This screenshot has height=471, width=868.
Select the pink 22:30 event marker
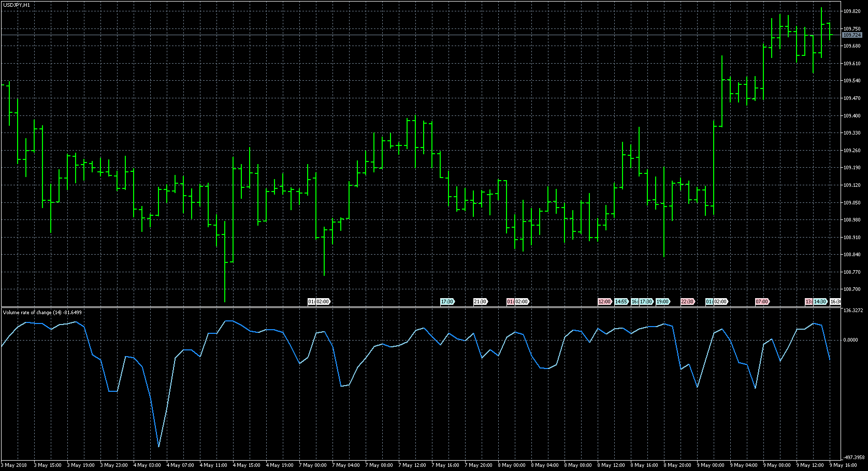tap(687, 302)
